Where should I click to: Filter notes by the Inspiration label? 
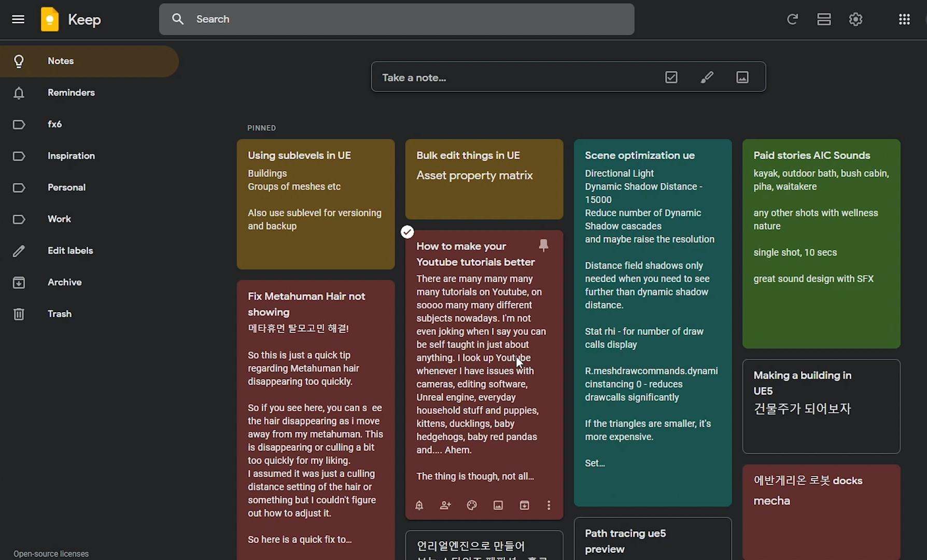pyautogui.click(x=89, y=156)
